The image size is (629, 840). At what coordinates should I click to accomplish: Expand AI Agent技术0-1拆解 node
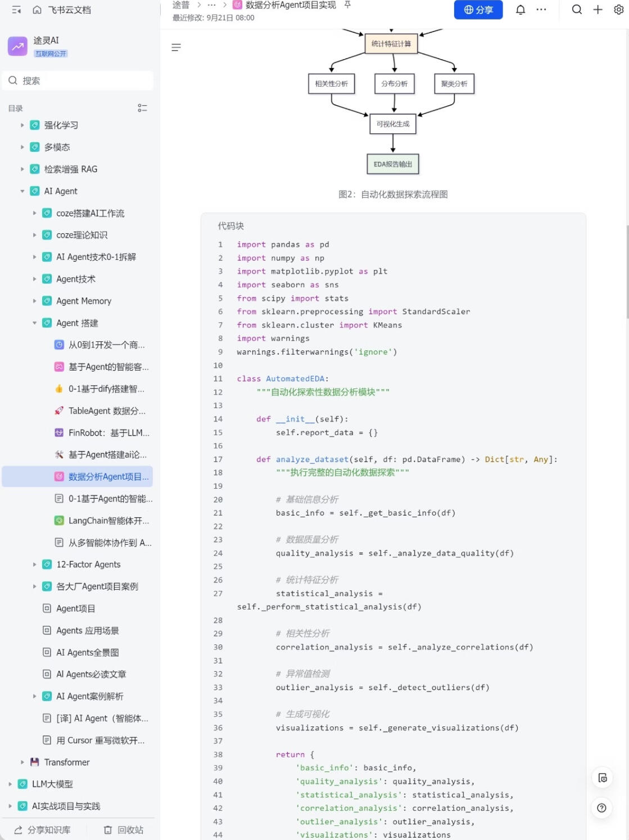pyautogui.click(x=34, y=257)
